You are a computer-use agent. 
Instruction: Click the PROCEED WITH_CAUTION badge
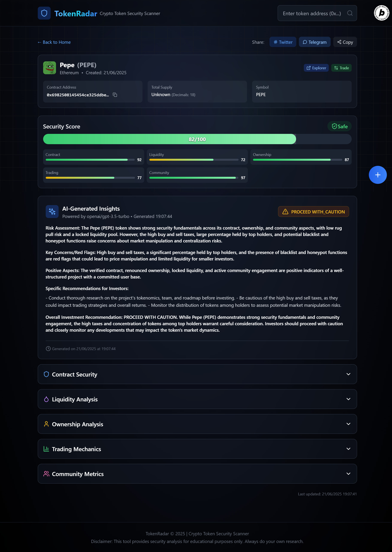[x=313, y=212]
